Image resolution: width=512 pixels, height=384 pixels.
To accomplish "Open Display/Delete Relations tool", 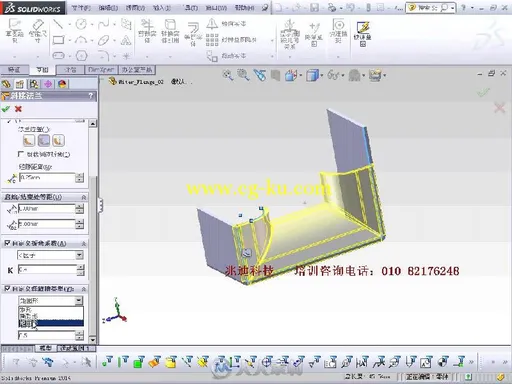I will tap(289, 33).
